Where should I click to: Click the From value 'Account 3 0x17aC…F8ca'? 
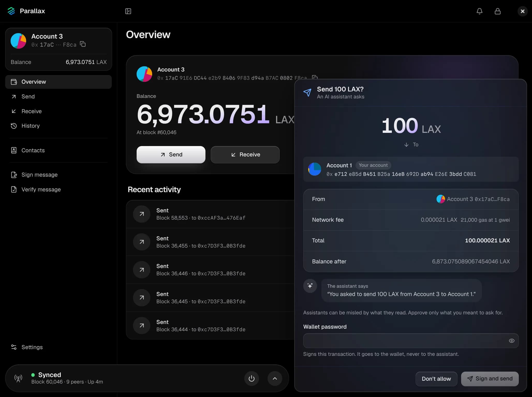[x=473, y=199]
